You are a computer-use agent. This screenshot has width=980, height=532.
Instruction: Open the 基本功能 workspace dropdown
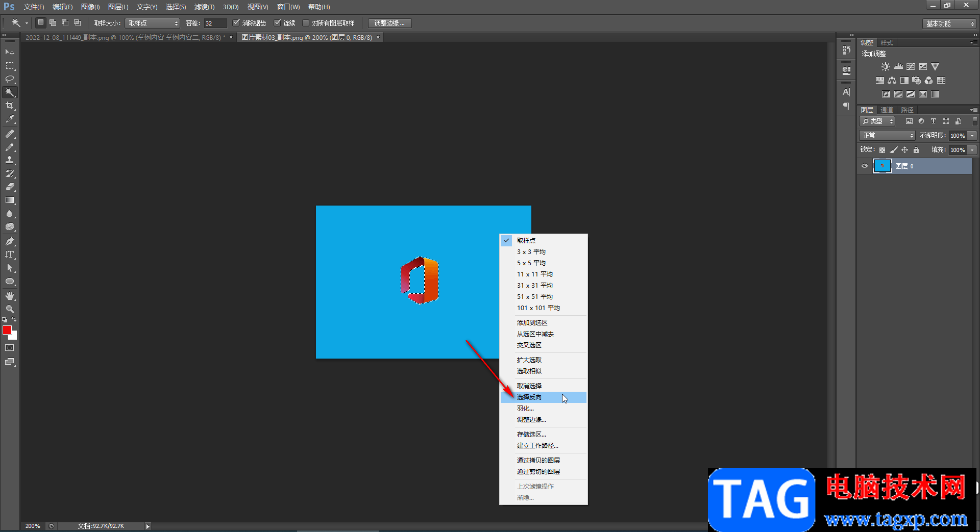tap(949, 23)
